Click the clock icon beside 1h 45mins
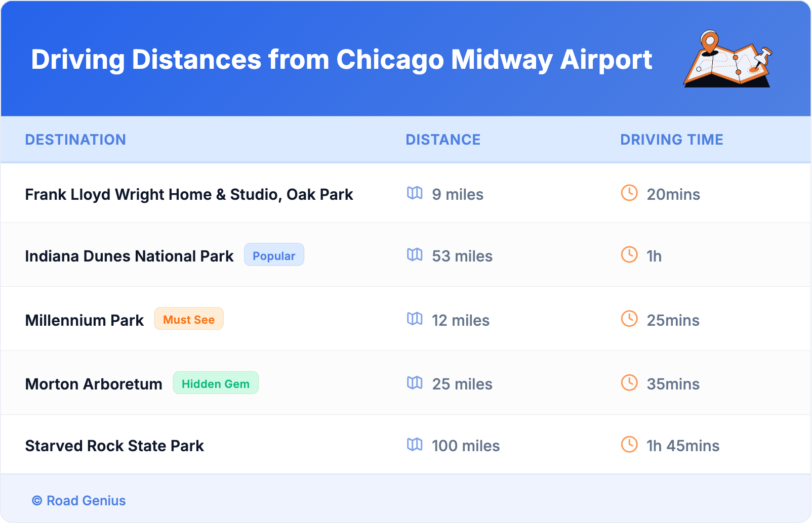The height and width of the screenshot is (523, 812). click(629, 445)
